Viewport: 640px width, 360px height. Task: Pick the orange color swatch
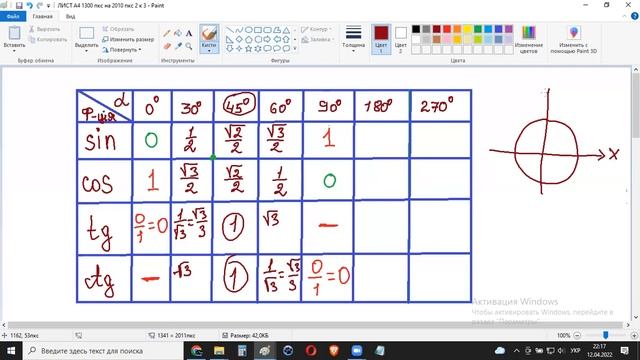[x=457, y=29]
